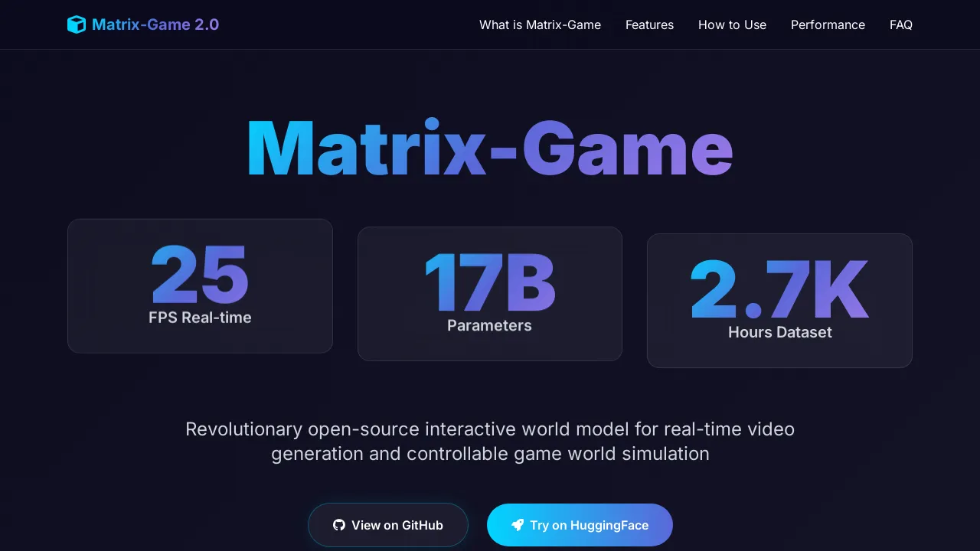Click the revolutionary world model description text

tap(490, 441)
